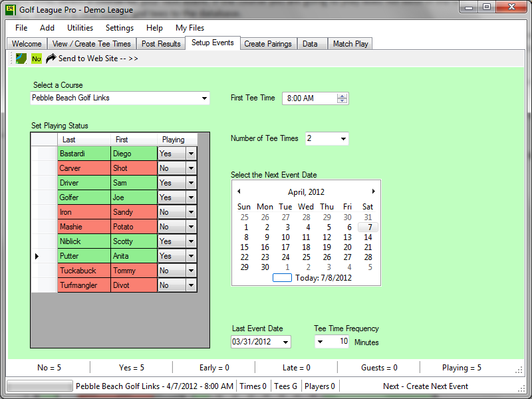Select April 21 in the calendar

point(368,247)
